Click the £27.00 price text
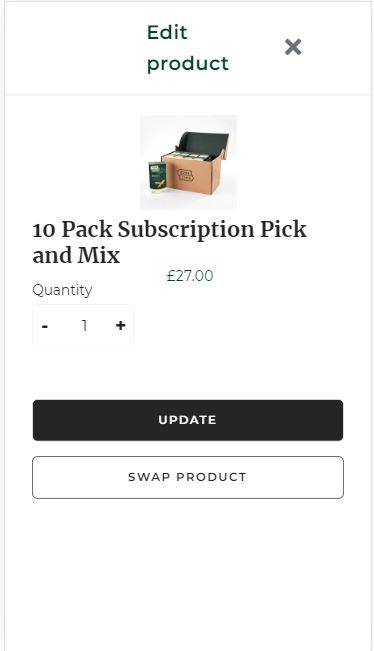 click(190, 276)
